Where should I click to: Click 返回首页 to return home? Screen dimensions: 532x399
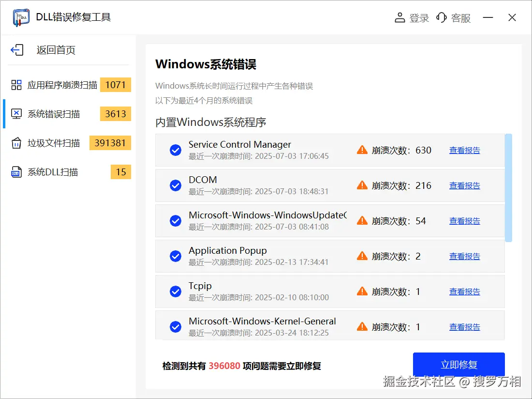[56, 50]
